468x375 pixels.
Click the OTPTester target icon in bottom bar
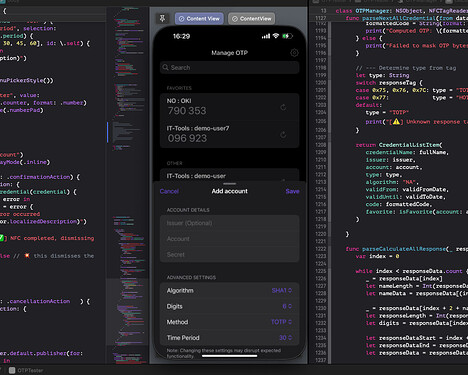[x=12, y=370]
